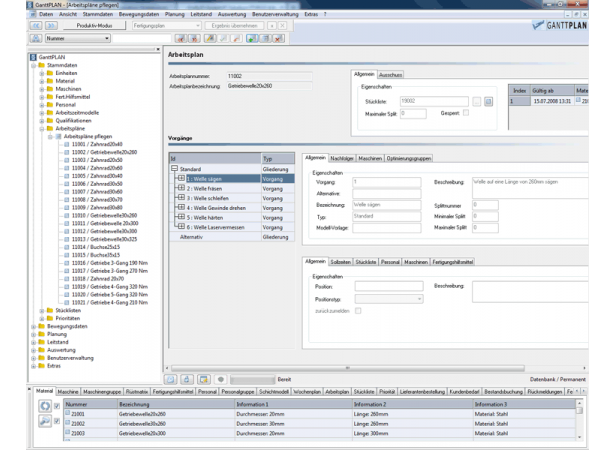Open the Stammdaten menu
The width and height of the screenshot is (615, 450).
click(98, 14)
